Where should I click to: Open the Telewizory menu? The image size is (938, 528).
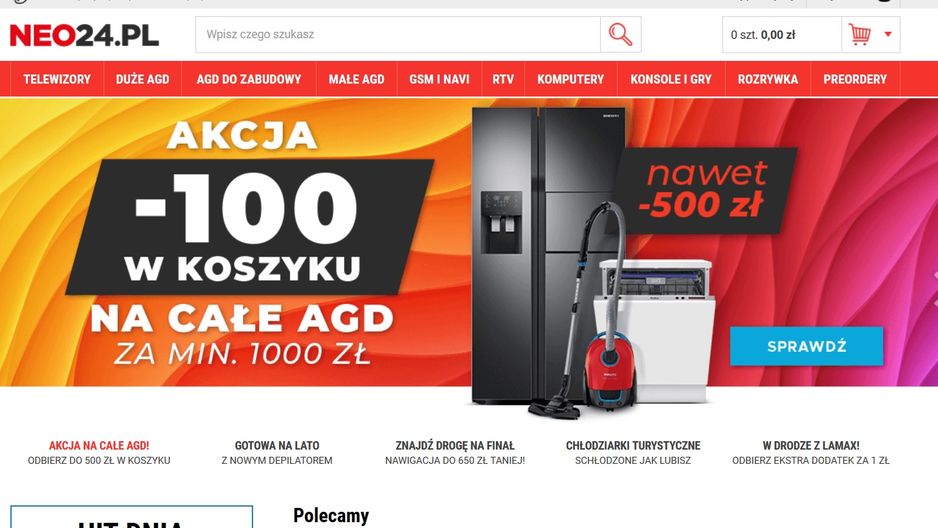57,79
